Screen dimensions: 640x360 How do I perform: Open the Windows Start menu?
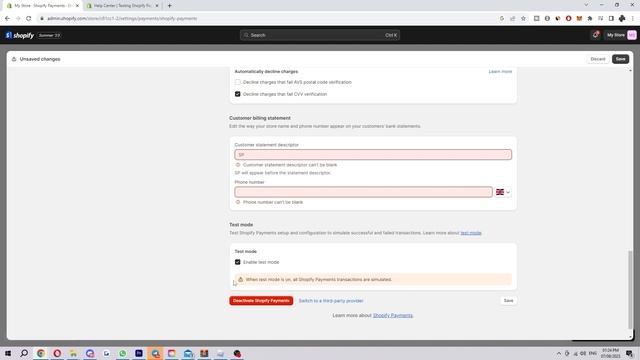(x=8, y=353)
